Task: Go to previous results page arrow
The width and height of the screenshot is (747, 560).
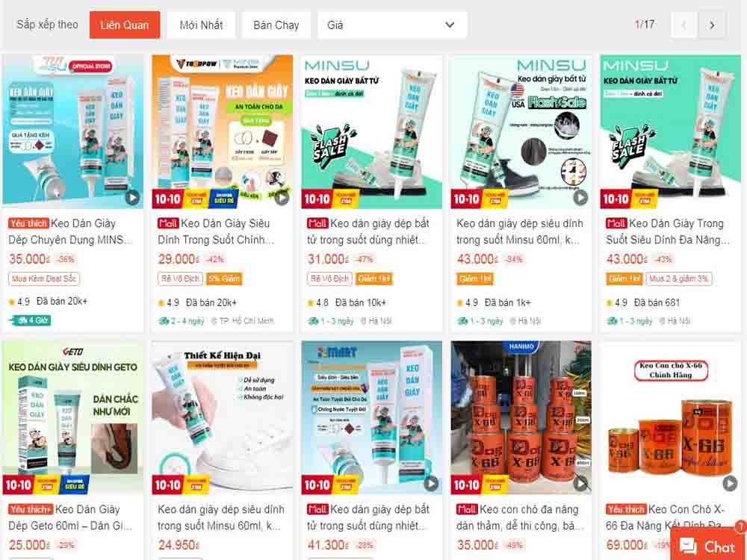Action: point(684,25)
